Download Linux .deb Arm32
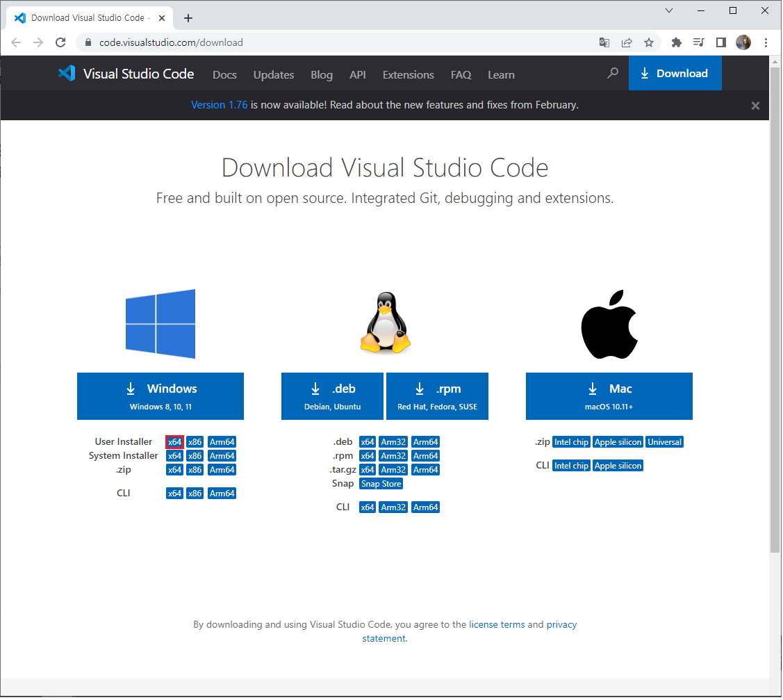Image resolution: width=783 pixels, height=700 pixels. pyautogui.click(x=393, y=442)
